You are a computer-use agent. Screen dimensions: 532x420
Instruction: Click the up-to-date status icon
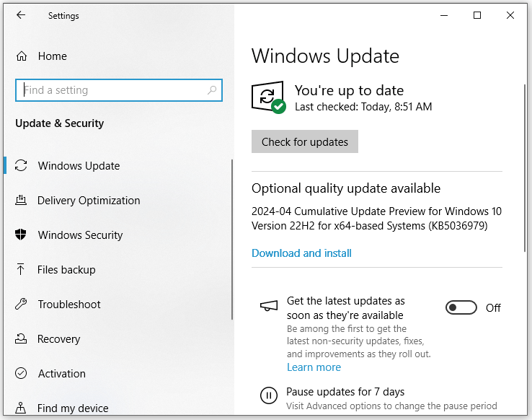(268, 97)
